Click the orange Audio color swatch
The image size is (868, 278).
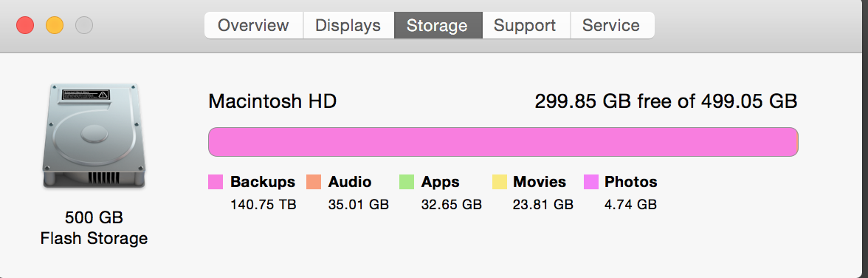click(313, 182)
